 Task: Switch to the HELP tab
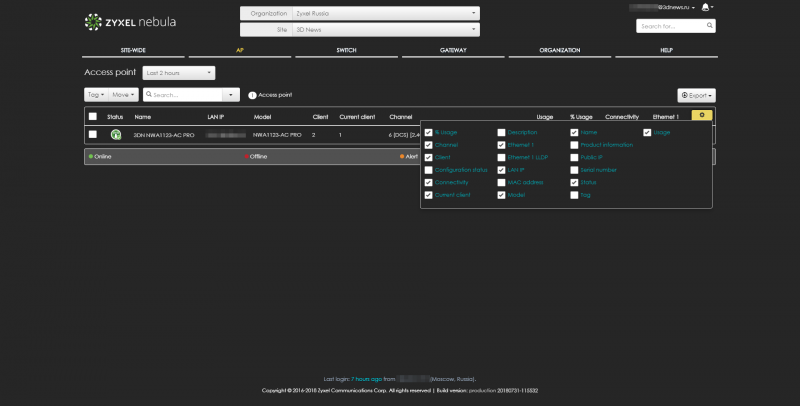pos(666,50)
